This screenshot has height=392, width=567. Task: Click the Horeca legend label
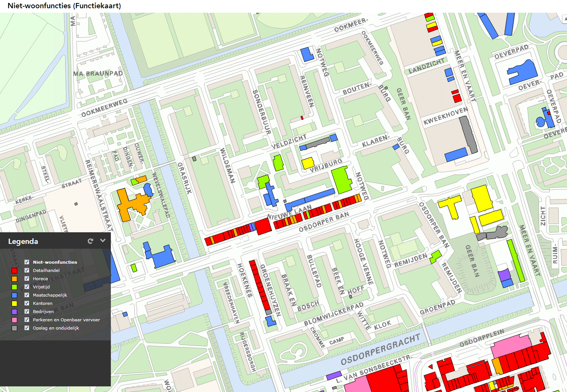tap(40, 279)
